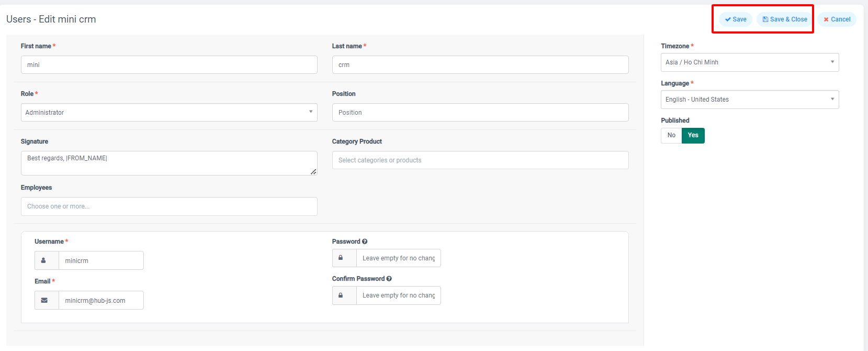Image resolution: width=868 pixels, height=351 pixels.
Task: Click into the Position text field
Action: pos(480,113)
